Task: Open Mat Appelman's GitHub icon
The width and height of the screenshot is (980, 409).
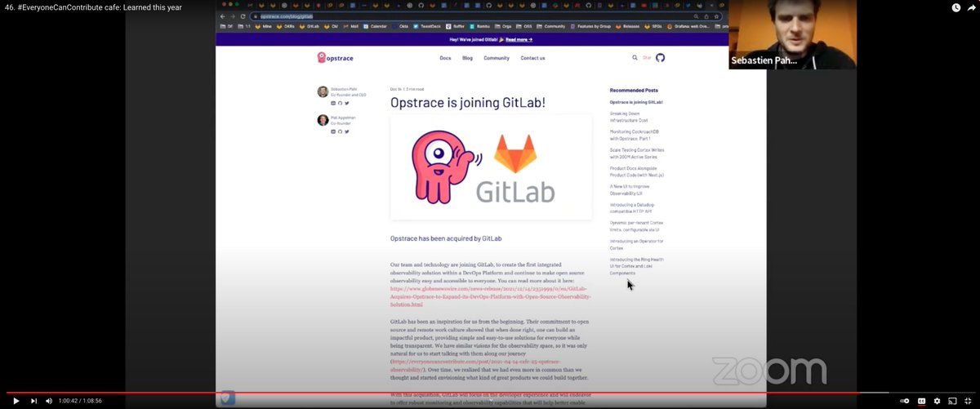Action: 340,131
